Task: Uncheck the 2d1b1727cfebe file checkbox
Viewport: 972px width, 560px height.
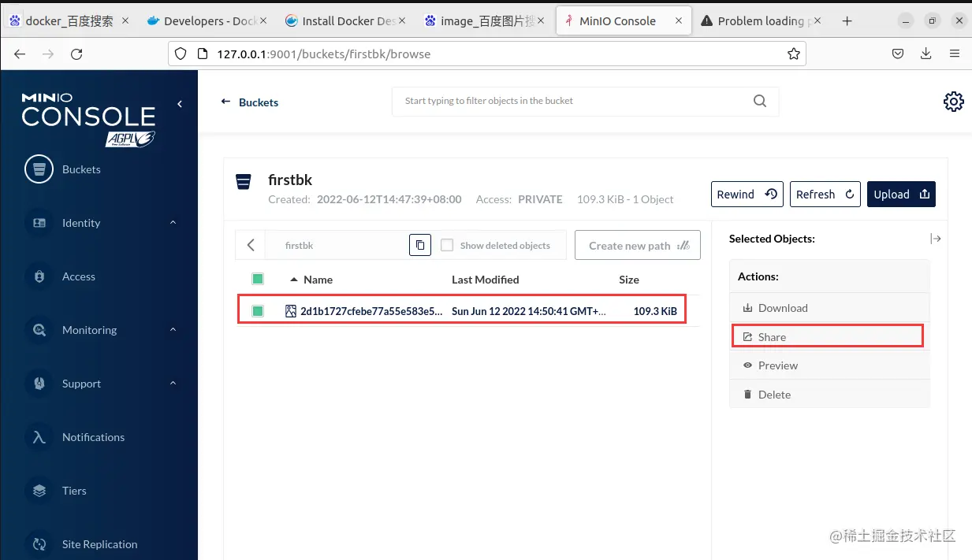Action: tap(258, 311)
